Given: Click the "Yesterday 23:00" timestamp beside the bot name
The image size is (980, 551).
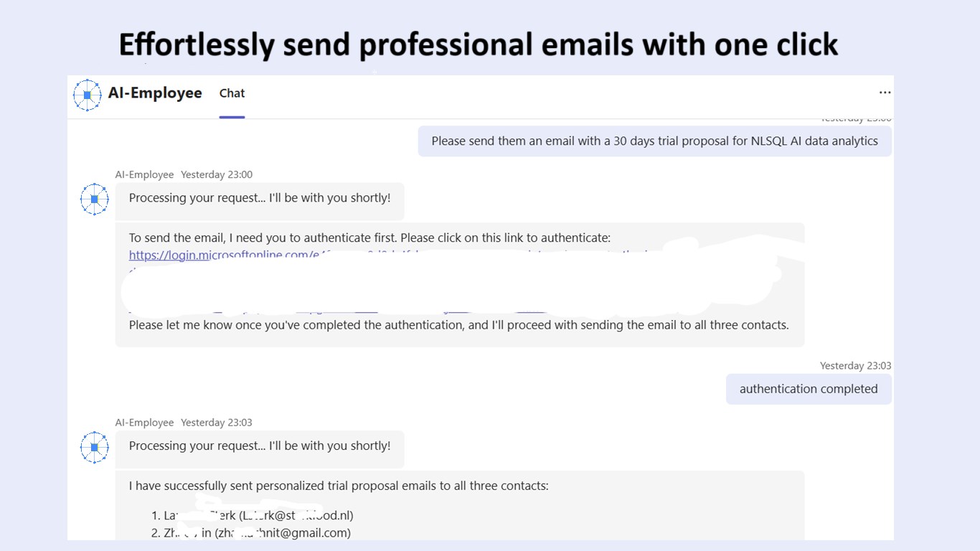Looking at the screenshot, I should pyautogui.click(x=217, y=174).
